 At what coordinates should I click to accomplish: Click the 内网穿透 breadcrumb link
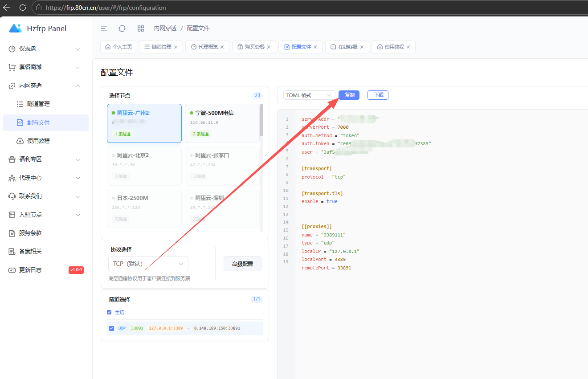coord(164,29)
